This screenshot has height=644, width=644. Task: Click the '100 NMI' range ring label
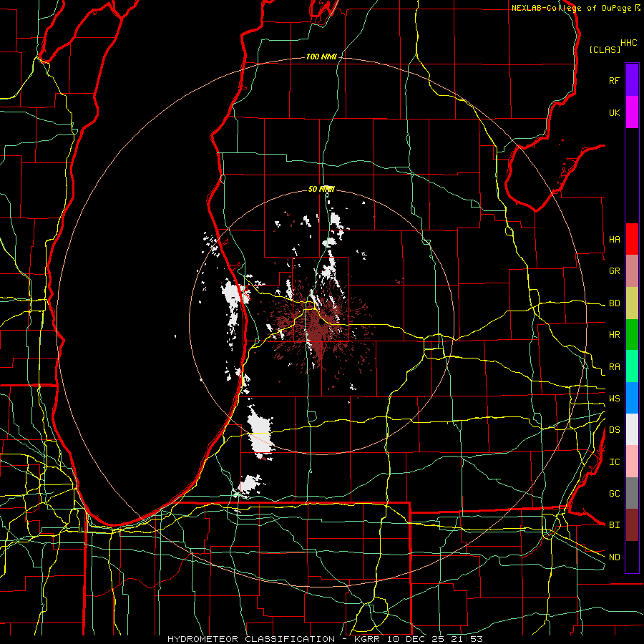tap(321, 57)
